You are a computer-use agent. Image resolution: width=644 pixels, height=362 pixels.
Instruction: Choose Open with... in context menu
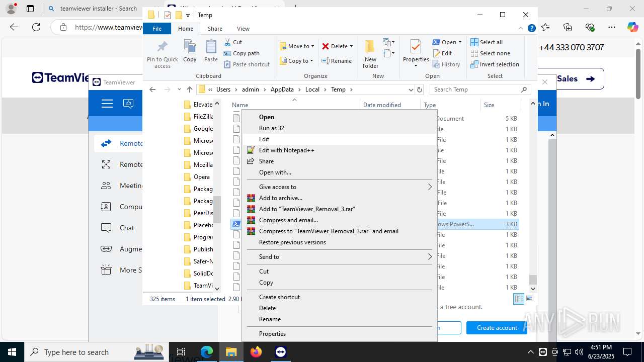pos(339,172)
